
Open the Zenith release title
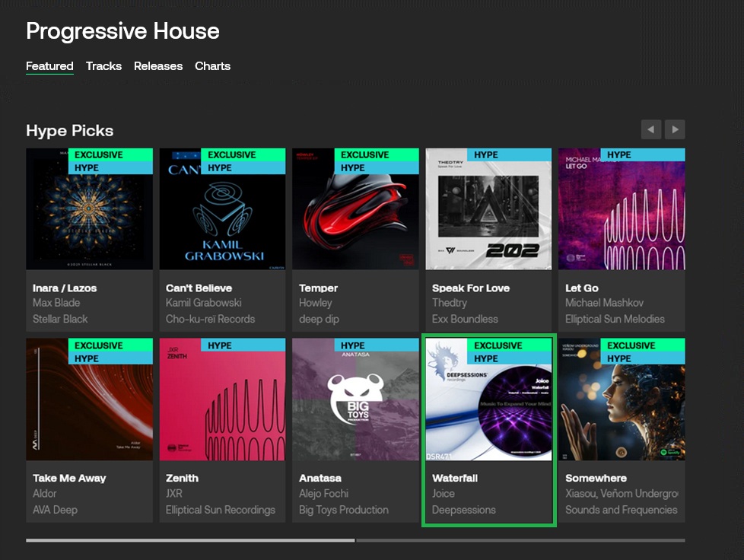pyautogui.click(x=183, y=478)
